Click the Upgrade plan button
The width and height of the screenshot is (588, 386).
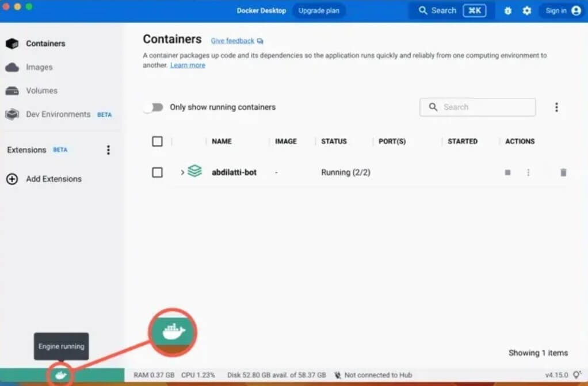pos(318,10)
